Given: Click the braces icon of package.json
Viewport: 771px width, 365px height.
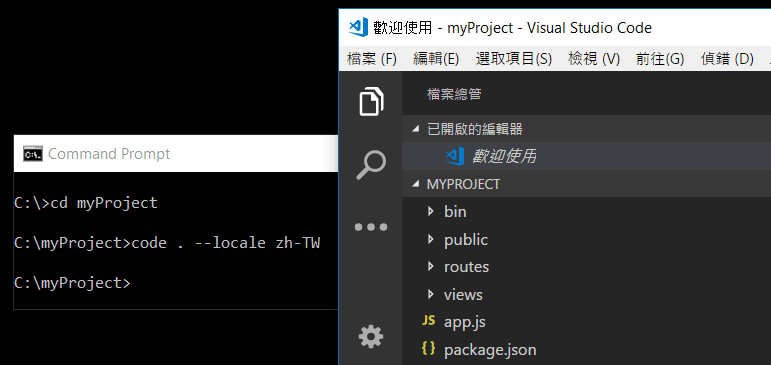Looking at the screenshot, I should [x=428, y=348].
